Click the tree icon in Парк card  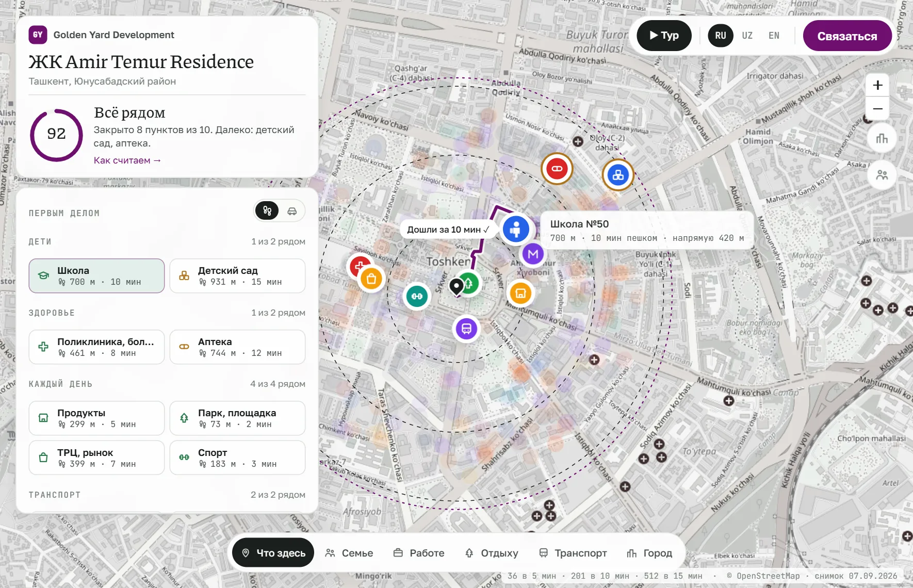pos(184,418)
